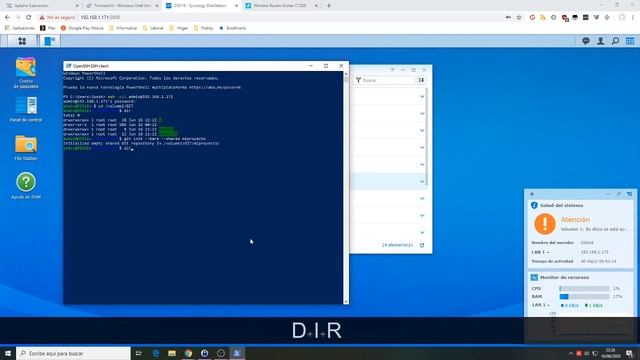Open the Hogar bookmarks folder
The height and width of the screenshot is (360, 640).
point(178,28)
